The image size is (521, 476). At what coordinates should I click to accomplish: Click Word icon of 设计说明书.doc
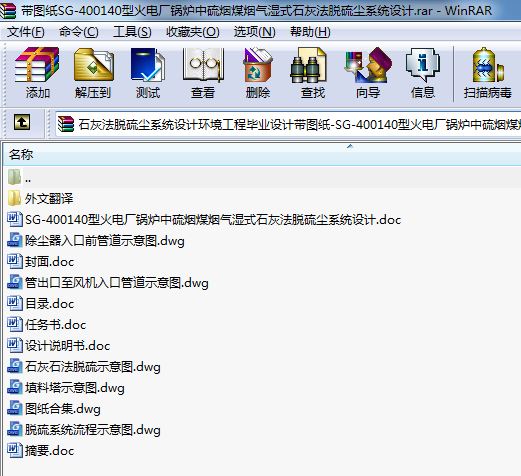15,345
